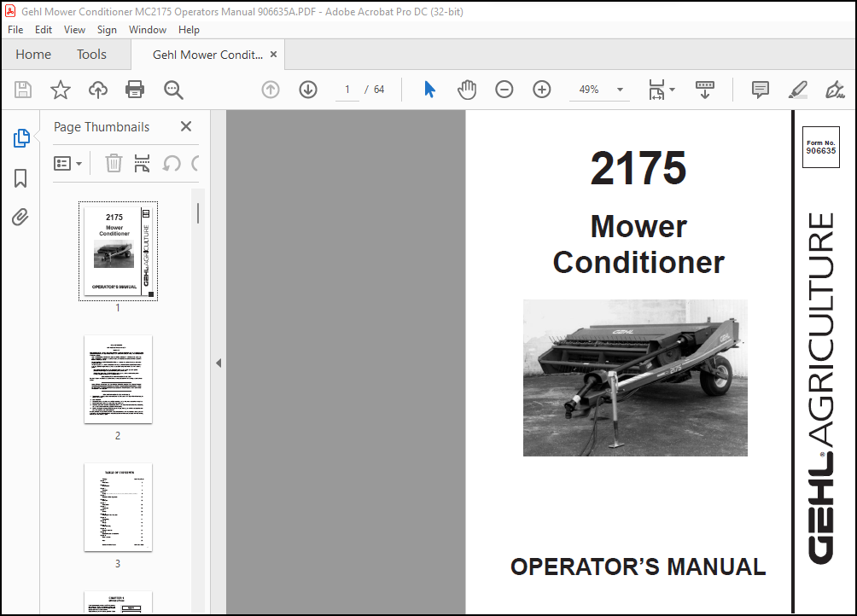
Task: Add a comment with the note icon
Action: pyautogui.click(x=761, y=90)
